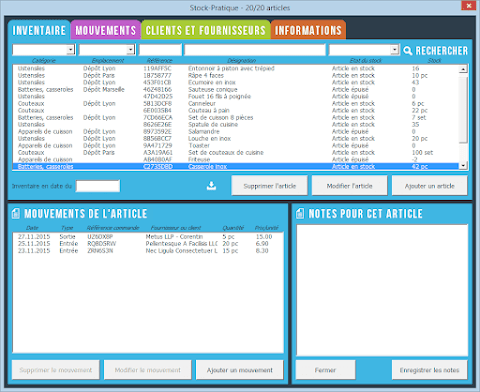Select the Louche en inox row
Viewport: 480px width, 392px height.
236,138
